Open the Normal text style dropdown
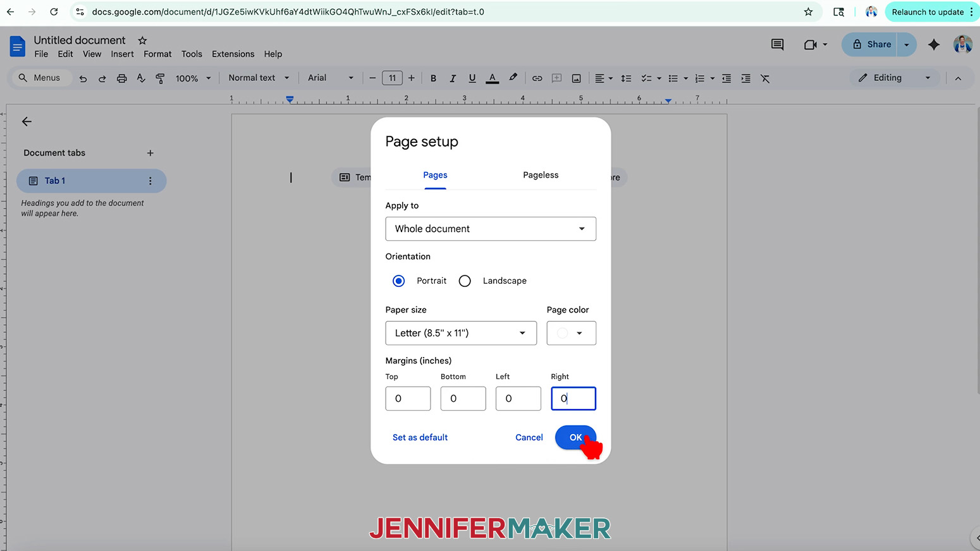The image size is (980, 551). click(259, 78)
